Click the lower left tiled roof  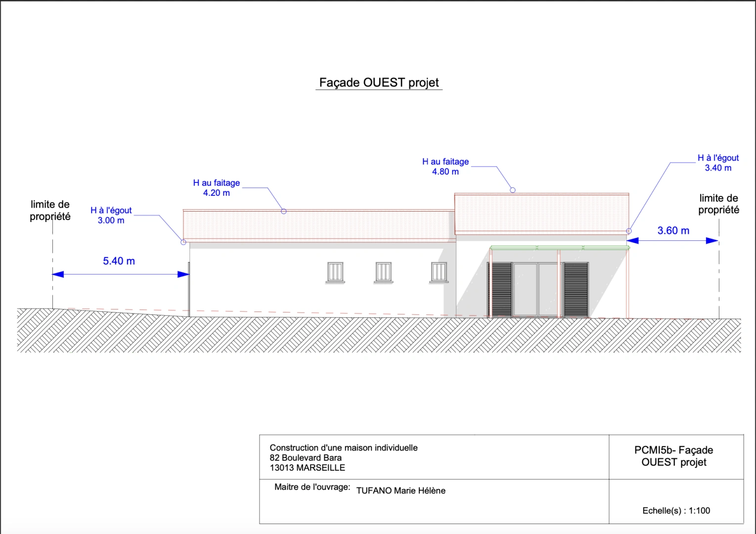tap(319, 225)
